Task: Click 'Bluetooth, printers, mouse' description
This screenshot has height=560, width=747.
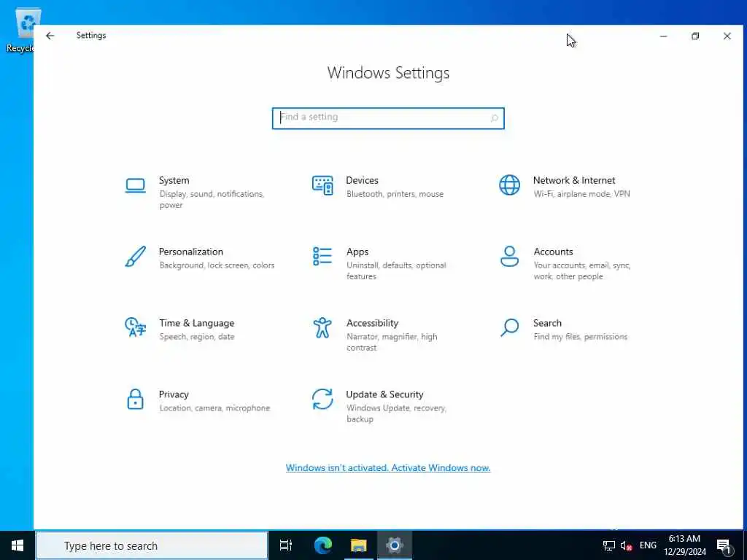Action: point(395,194)
